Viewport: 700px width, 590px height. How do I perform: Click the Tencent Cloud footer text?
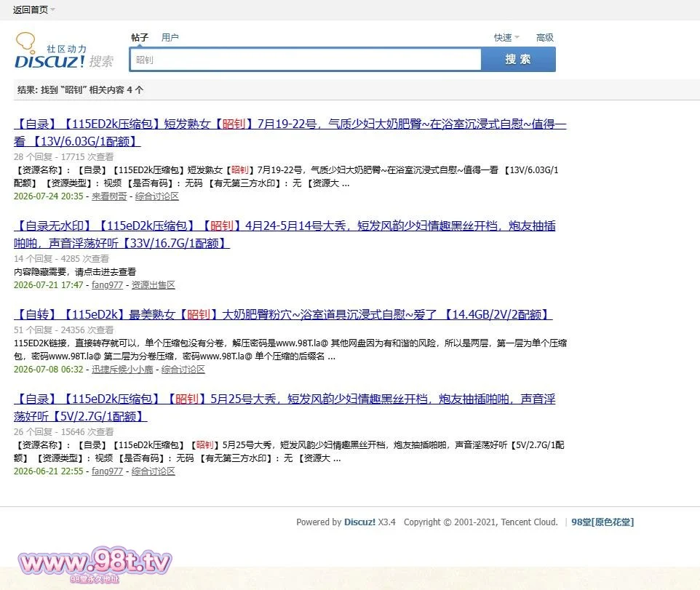(x=529, y=522)
